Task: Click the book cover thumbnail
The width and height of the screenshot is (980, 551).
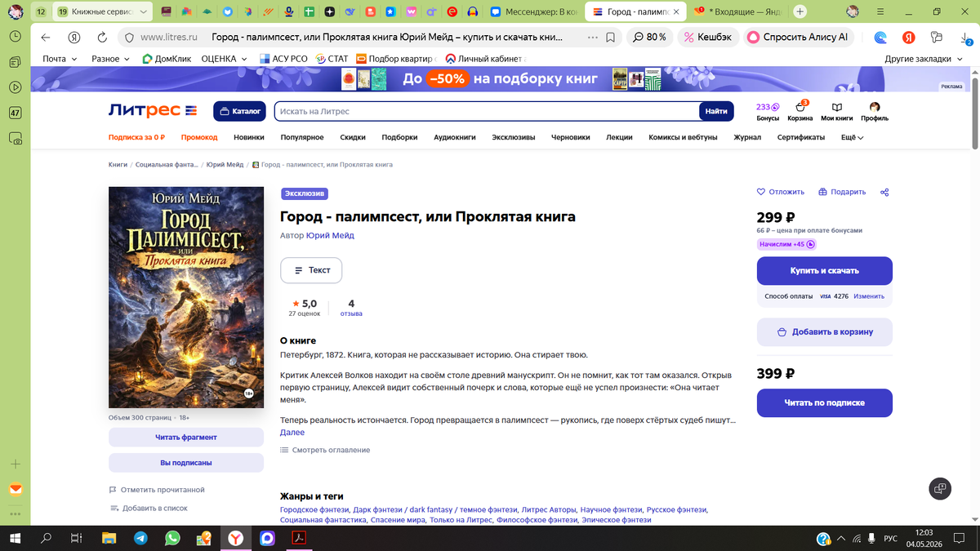Action: click(x=186, y=297)
